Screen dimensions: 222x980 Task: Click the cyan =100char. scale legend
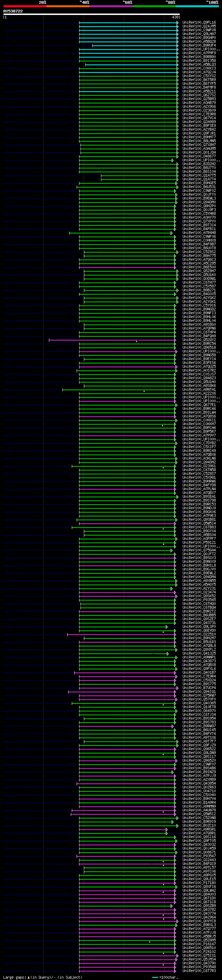pos(165,977)
